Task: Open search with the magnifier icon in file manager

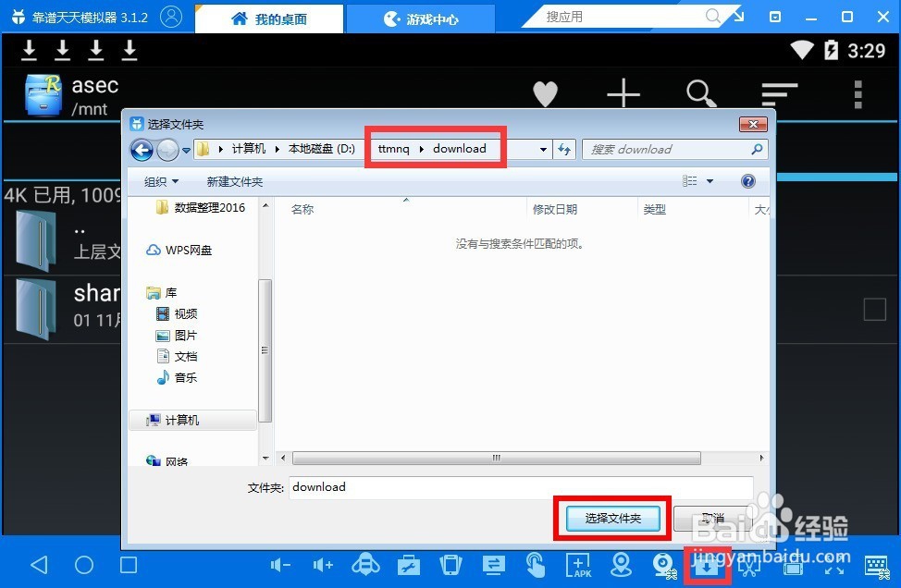Action: pos(700,94)
